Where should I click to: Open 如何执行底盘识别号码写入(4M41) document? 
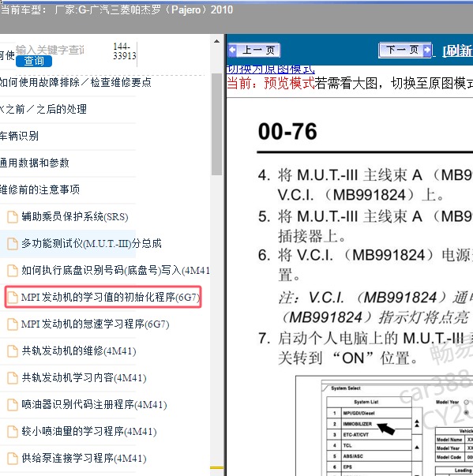click(x=115, y=270)
